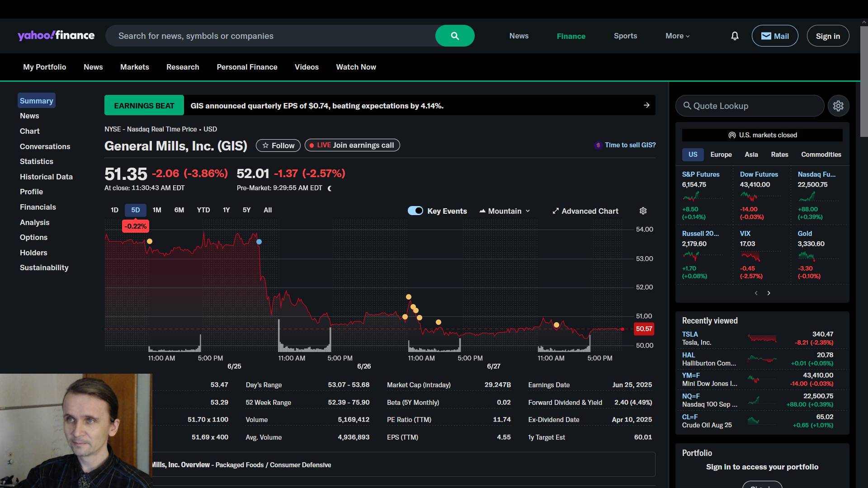This screenshot has width=868, height=488.
Task: Switch to the Europe markets tab
Action: click(x=721, y=155)
